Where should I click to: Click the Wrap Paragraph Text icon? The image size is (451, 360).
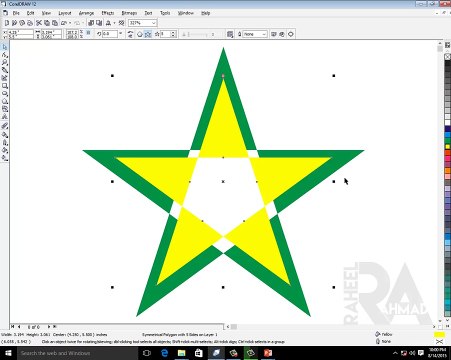(x=230, y=34)
